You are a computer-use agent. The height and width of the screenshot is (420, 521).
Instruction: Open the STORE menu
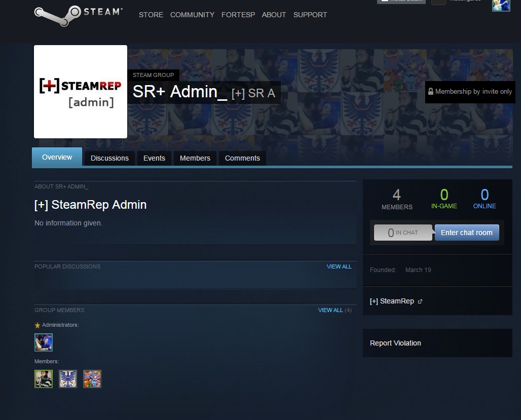(x=151, y=15)
